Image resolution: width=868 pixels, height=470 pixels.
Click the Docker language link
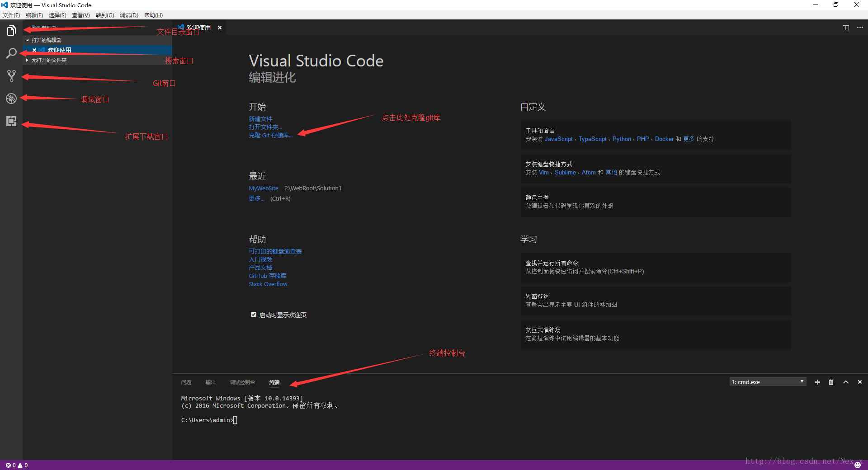click(x=664, y=139)
